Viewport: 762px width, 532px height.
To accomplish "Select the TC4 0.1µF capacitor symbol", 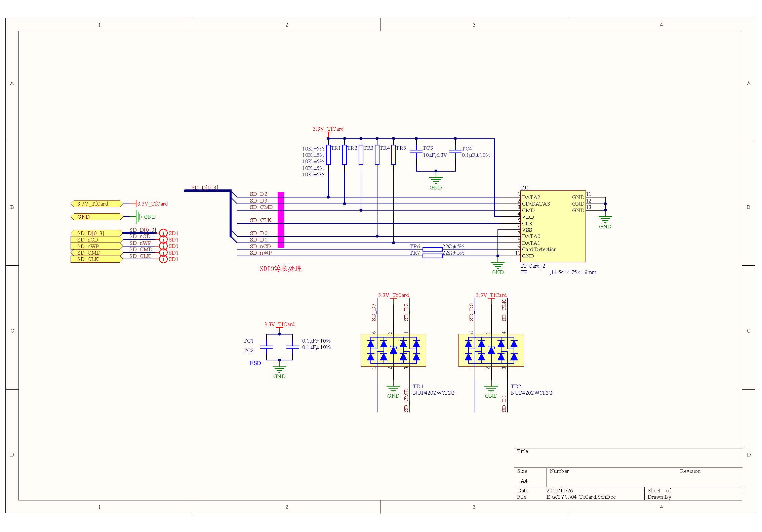I will [x=455, y=152].
